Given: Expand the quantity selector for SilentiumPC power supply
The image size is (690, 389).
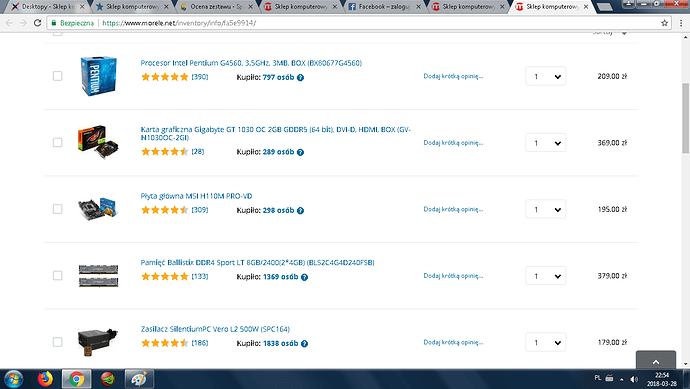Looking at the screenshot, I should [546, 342].
